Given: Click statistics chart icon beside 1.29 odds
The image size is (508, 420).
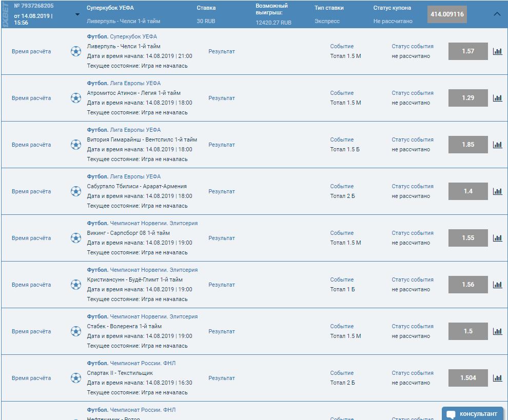Looking at the screenshot, I should 497,98.
